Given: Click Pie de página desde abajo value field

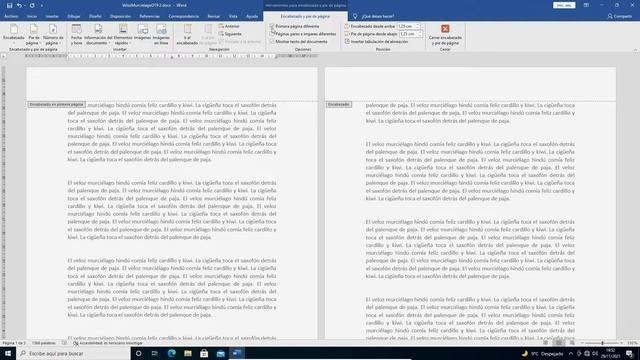Looking at the screenshot, I should coord(407,34).
